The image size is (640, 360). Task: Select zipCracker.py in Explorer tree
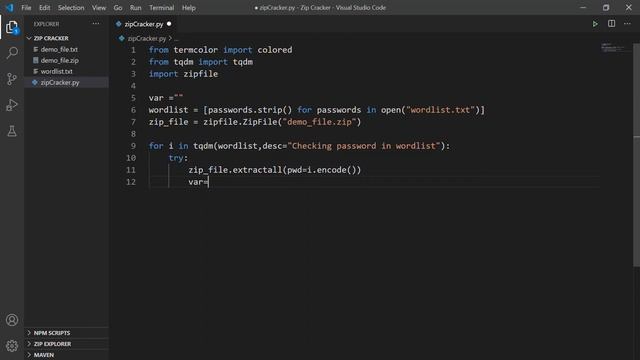67,82
